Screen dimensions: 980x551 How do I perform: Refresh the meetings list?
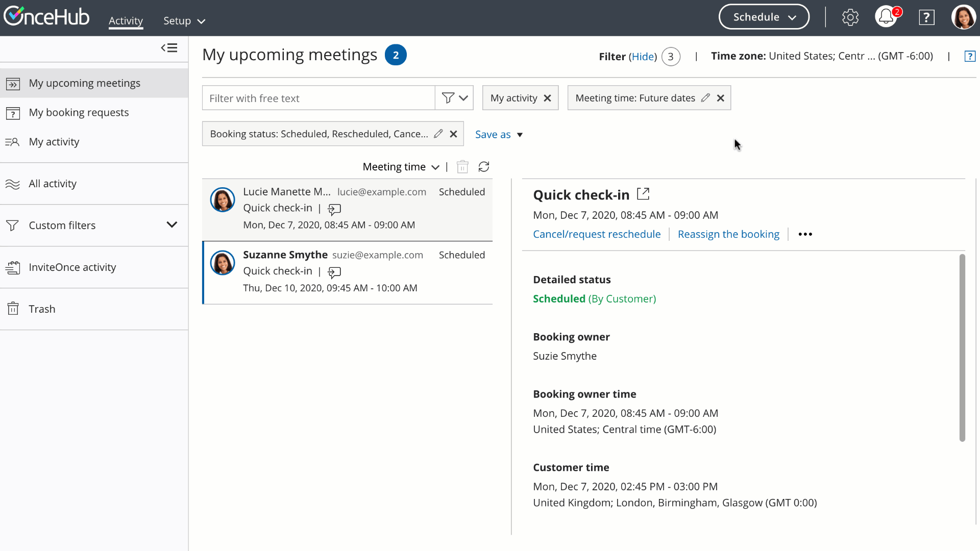coord(483,167)
